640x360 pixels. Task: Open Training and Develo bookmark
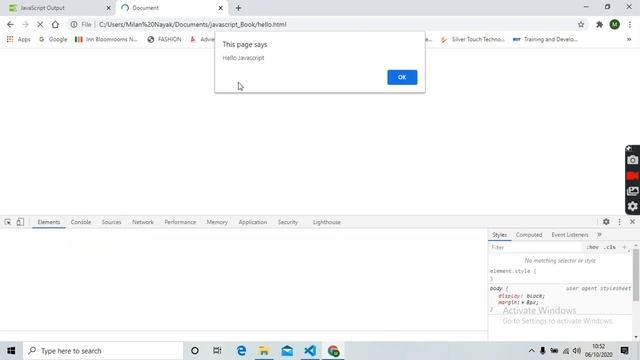[x=545, y=39]
